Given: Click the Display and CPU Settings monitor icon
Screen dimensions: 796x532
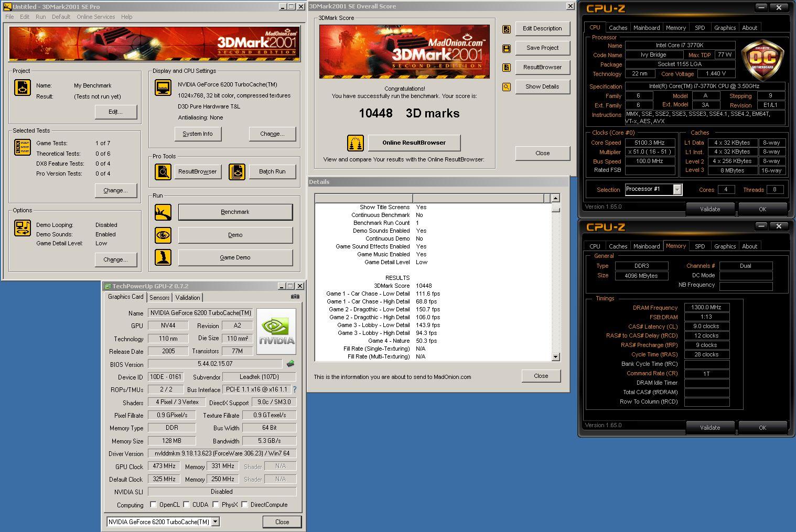Looking at the screenshot, I should point(163,88).
